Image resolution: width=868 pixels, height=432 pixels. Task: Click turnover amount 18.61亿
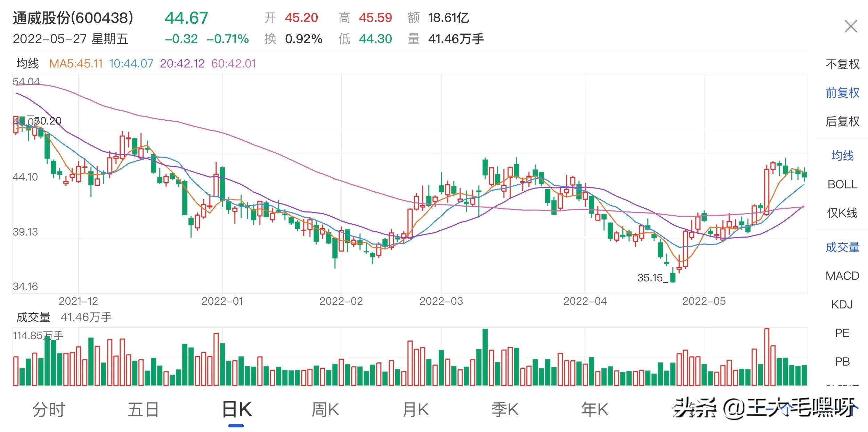(449, 18)
